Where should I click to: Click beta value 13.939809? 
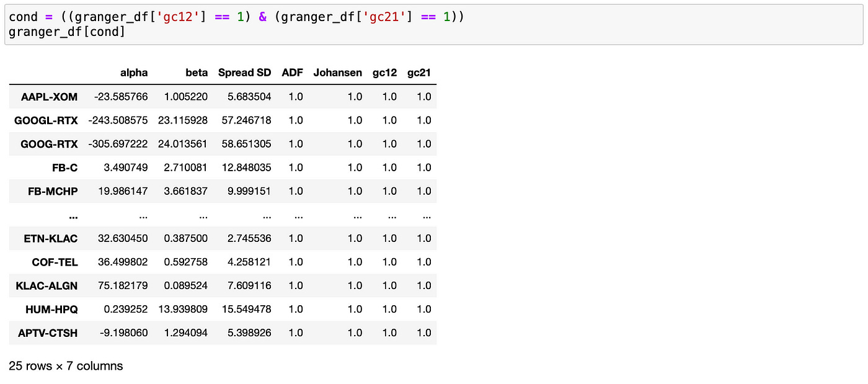coord(183,309)
